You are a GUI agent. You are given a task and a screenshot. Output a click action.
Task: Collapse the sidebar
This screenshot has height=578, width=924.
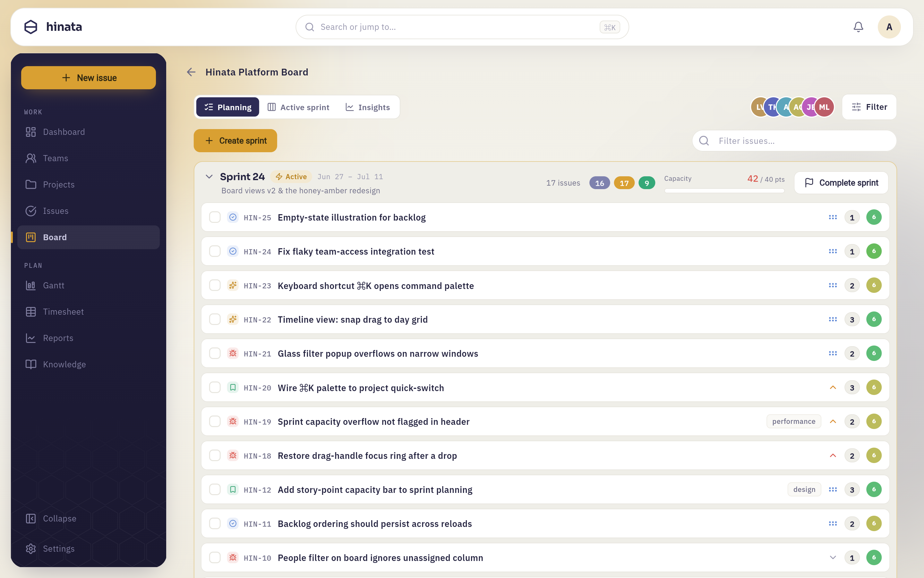[x=89, y=519]
